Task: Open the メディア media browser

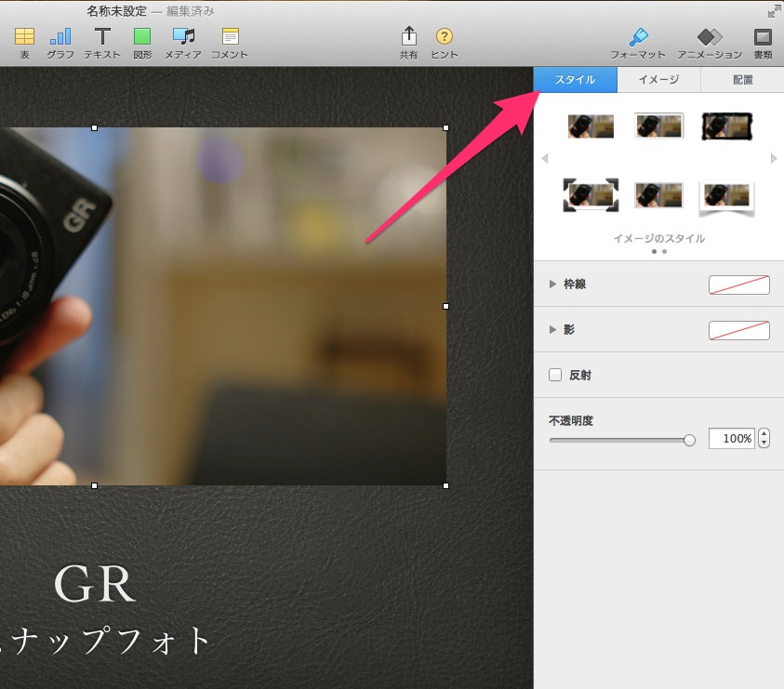Action: click(x=183, y=43)
